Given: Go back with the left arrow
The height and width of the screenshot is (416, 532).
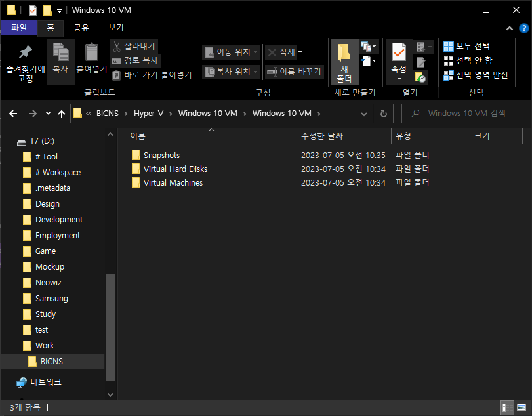Looking at the screenshot, I should click(13, 114).
